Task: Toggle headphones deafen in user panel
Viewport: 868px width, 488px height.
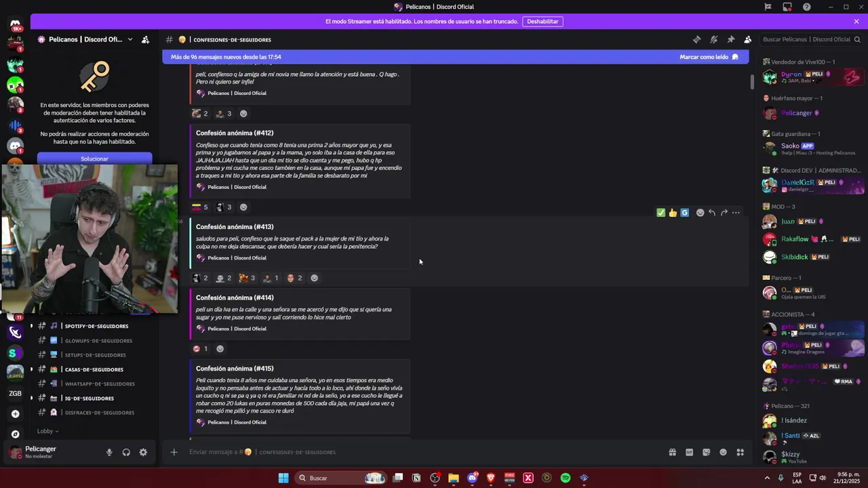Action: point(126,452)
